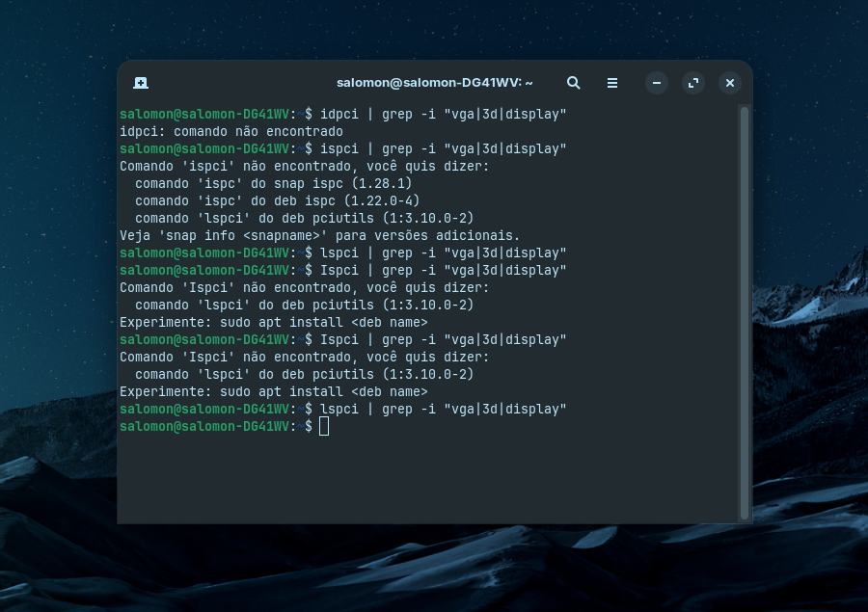This screenshot has height=612, width=868.
Task: Click the cursor at the empty prompt
Action: click(x=324, y=426)
